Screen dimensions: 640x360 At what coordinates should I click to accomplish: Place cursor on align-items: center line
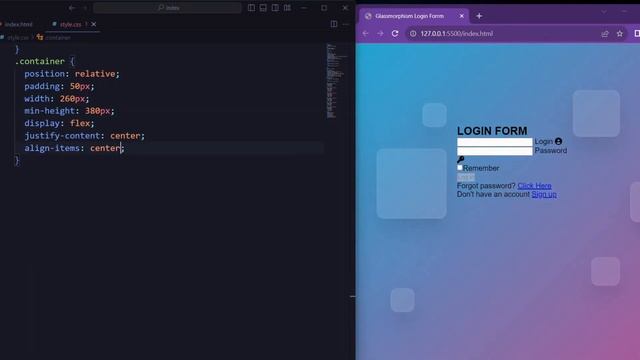tap(74, 148)
